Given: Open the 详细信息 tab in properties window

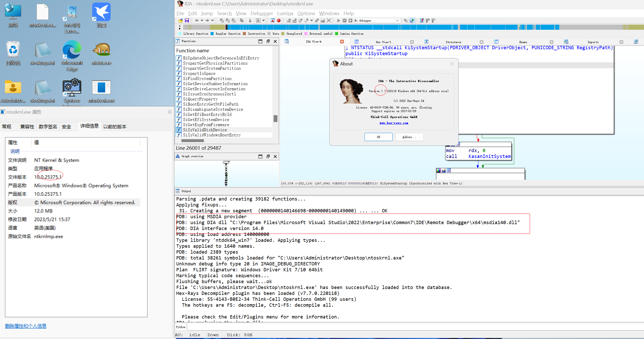Looking at the screenshot, I should pyautogui.click(x=89, y=126).
